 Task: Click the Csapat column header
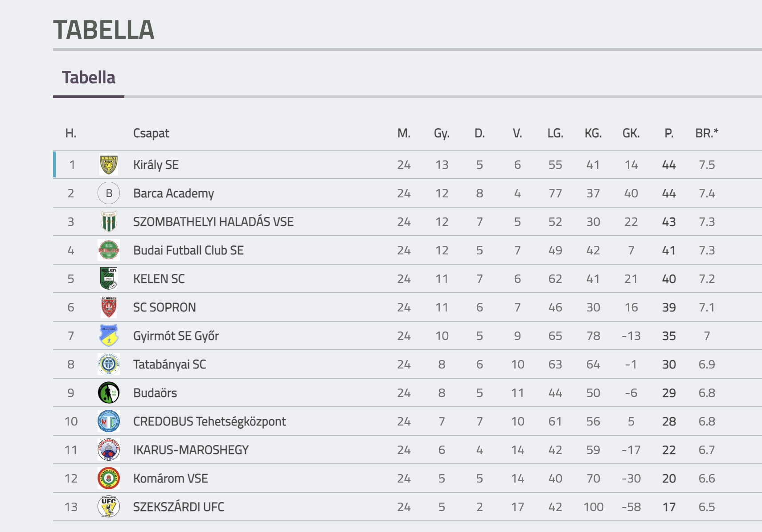(151, 134)
